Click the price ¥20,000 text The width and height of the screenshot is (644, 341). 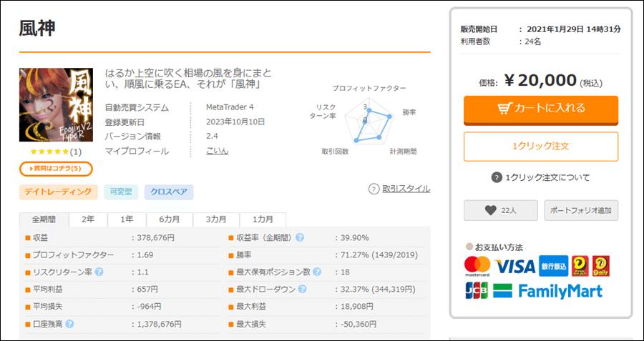point(540,81)
